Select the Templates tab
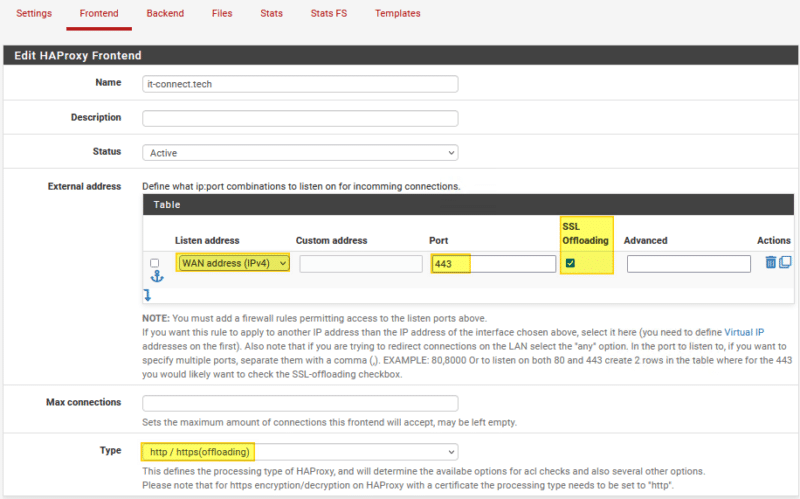800x499 pixels. point(397,14)
